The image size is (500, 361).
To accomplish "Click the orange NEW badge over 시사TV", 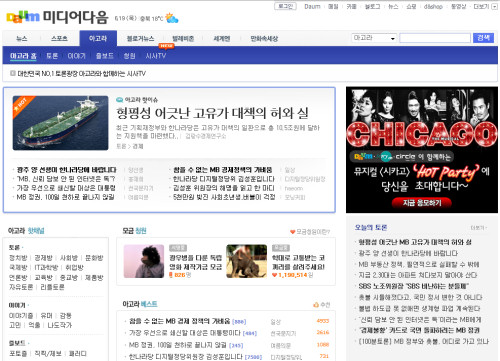I will [166, 46].
